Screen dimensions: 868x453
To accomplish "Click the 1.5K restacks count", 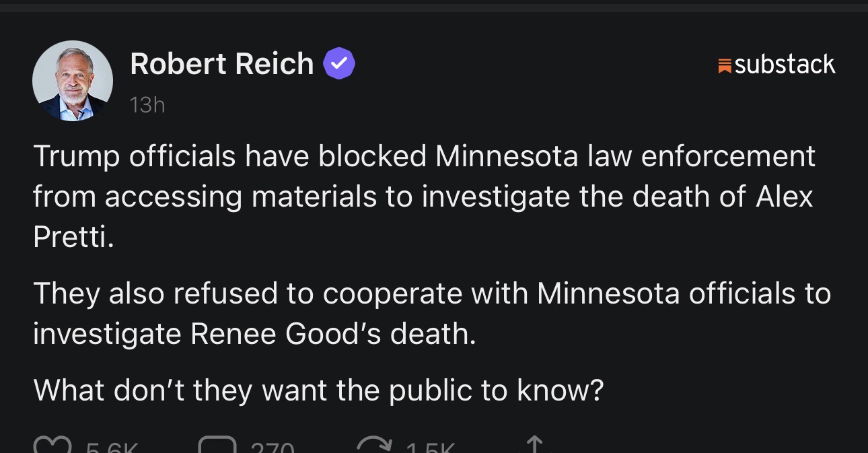I will tap(432, 447).
